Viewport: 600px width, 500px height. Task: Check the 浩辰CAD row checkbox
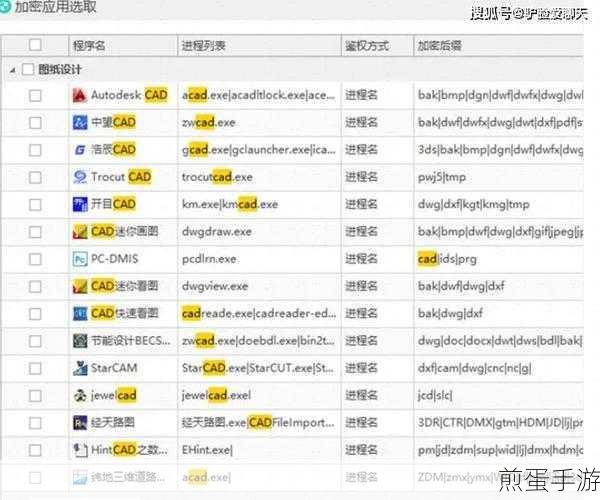[35, 150]
